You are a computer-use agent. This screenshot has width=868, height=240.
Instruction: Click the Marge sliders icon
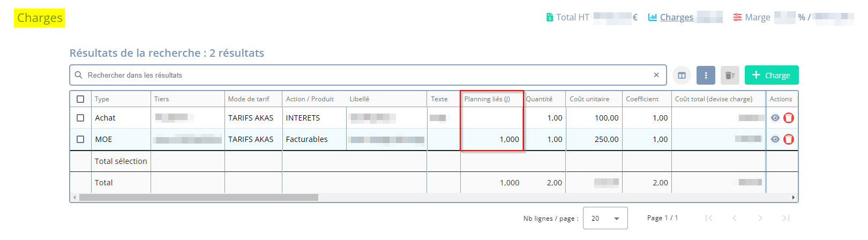tap(737, 17)
